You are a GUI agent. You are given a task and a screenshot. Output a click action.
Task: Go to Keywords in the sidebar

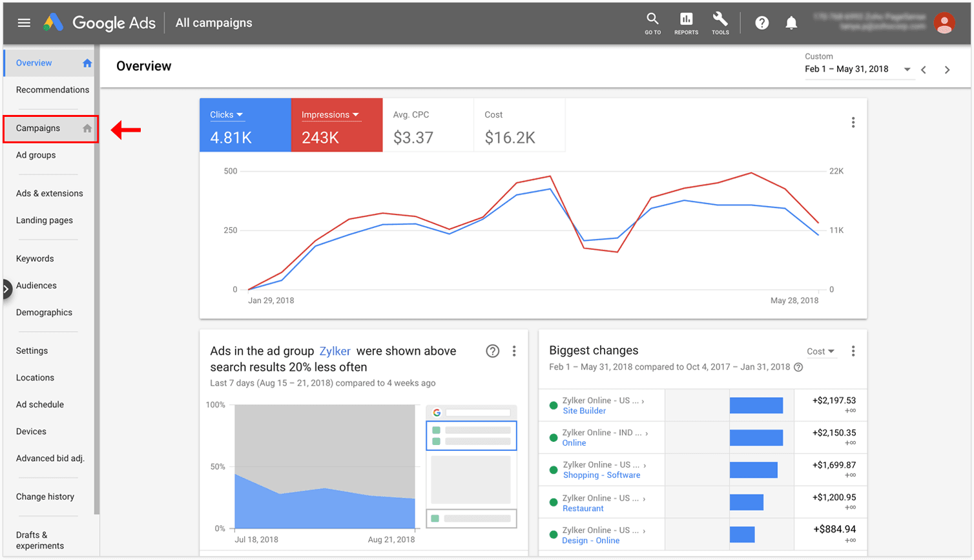(x=35, y=259)
